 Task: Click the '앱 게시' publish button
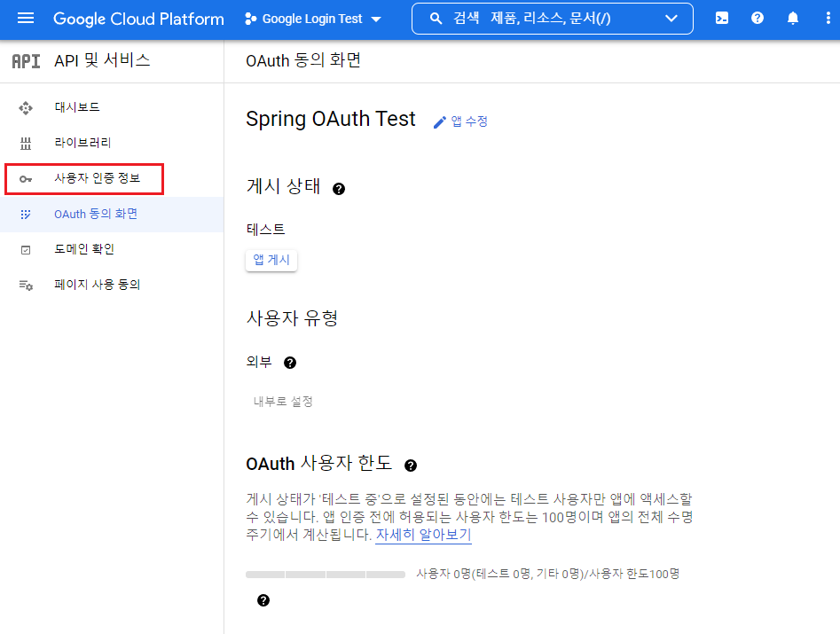point(271,260)
